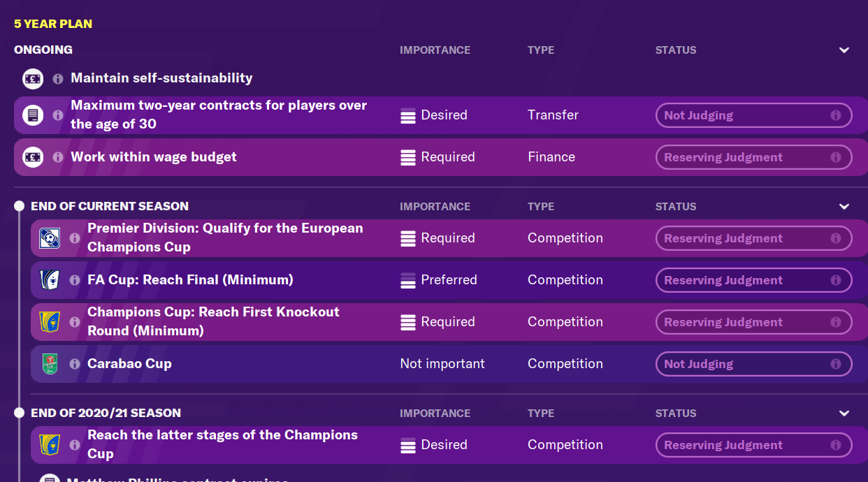The height and width of the screenshot is (482, 868).
Task: Click the End of 2020/21 Season timeline marker
Action: [20, 414]
